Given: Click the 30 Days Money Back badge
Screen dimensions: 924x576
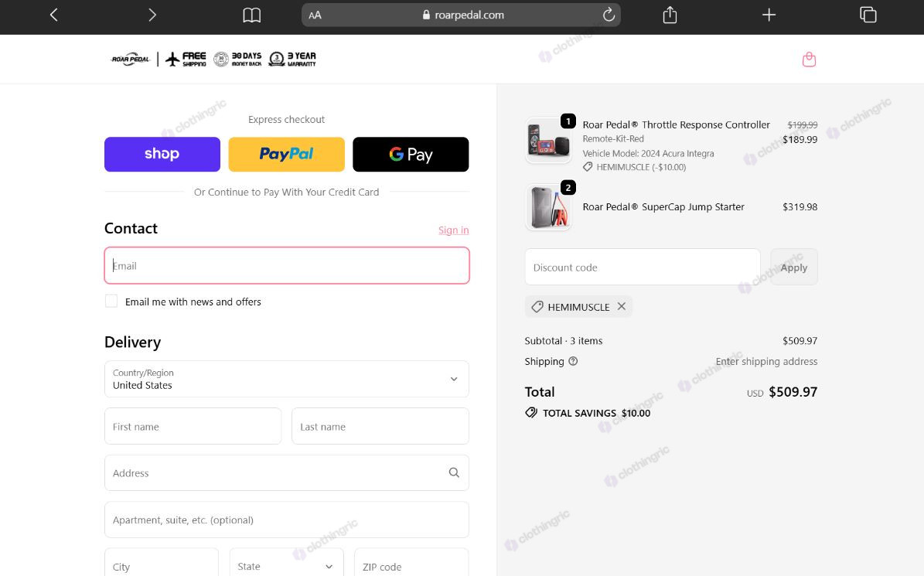Looking at the screenshot, I should tap(237, 59).
